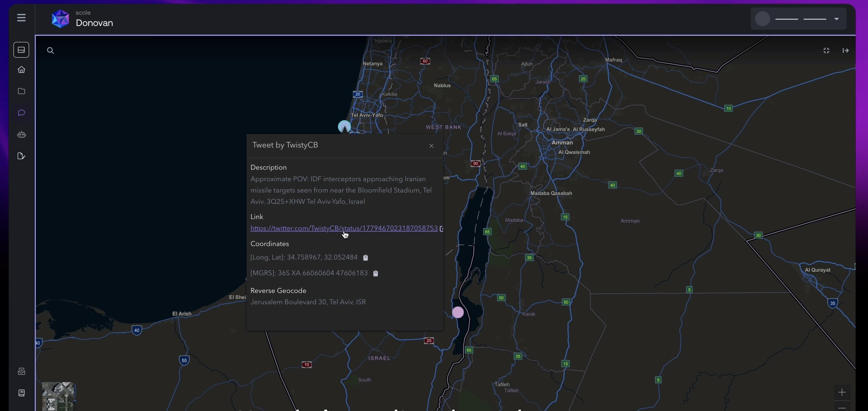Copy the MGRS coordinates clipboard icon

click(x=376, y=274)
